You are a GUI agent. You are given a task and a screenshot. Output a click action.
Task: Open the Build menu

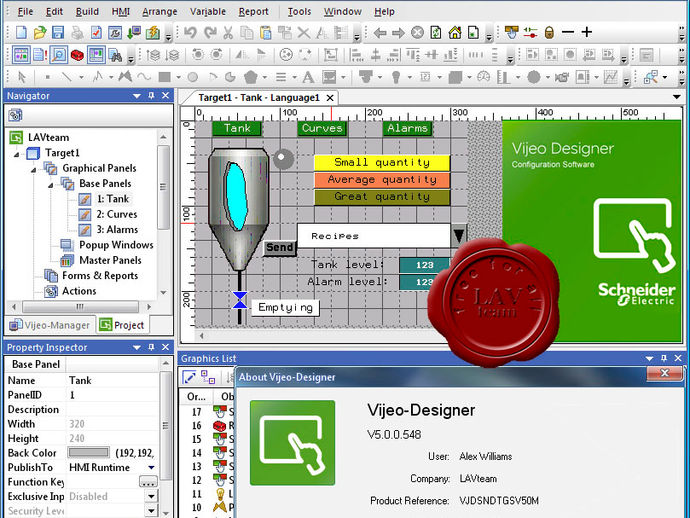pos(87,11)
